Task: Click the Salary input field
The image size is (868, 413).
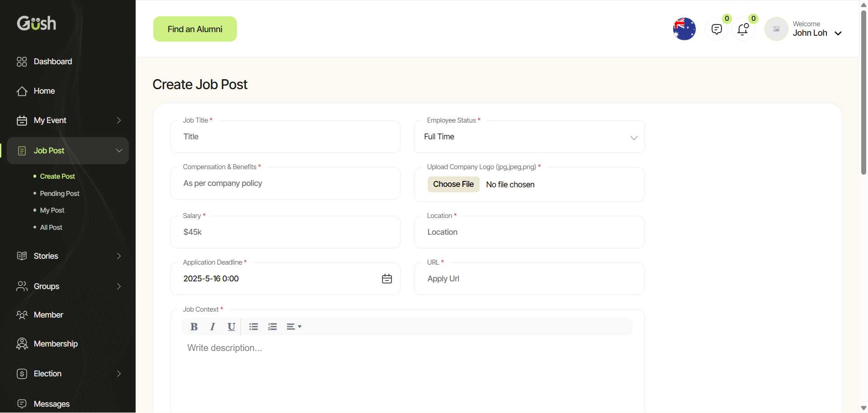Action: click(x=285, y=232)
